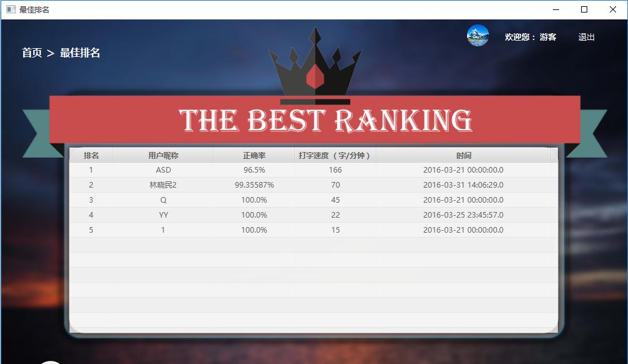Screen dimensions: 628x364
Task: Sort by the 正确率 column header
Action: (x=254, y=155)
